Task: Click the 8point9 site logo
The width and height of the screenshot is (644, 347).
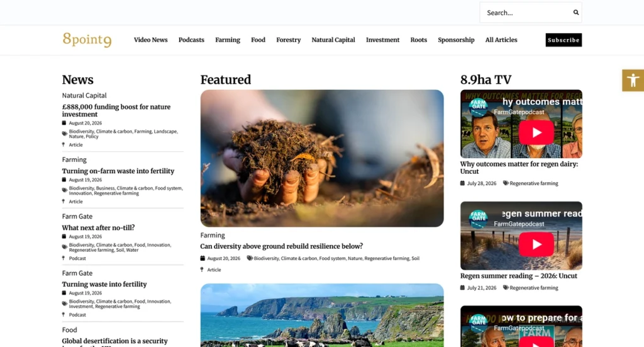Action: [x=87, y=40]
